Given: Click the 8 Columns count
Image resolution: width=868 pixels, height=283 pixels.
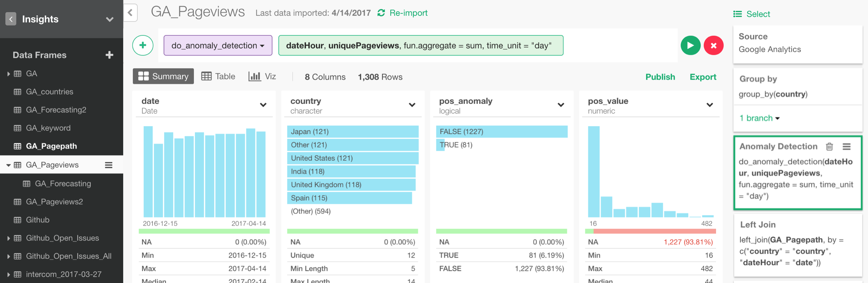Looking at the screenshot, I should (x=325, y=77).
